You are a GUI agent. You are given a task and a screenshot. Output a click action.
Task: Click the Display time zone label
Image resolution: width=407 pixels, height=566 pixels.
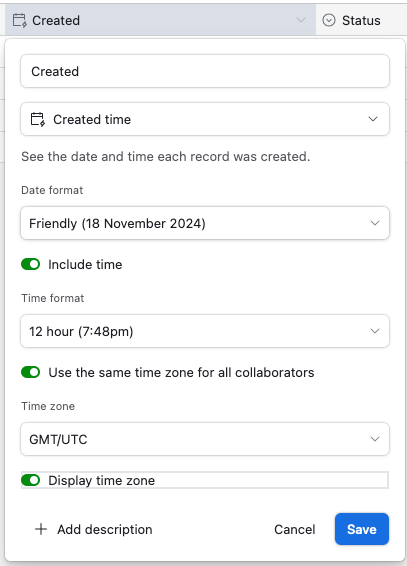coord(101,480)
